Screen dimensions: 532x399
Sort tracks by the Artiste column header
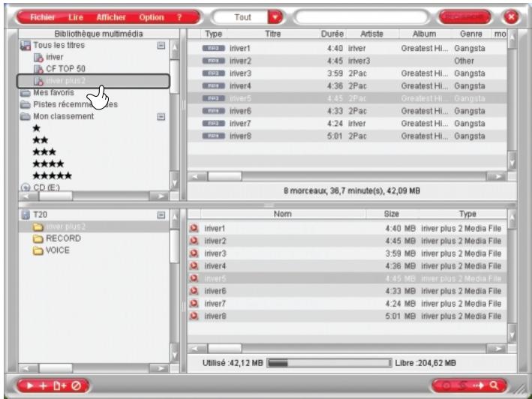pyautogui.click(x=372, y=34)
